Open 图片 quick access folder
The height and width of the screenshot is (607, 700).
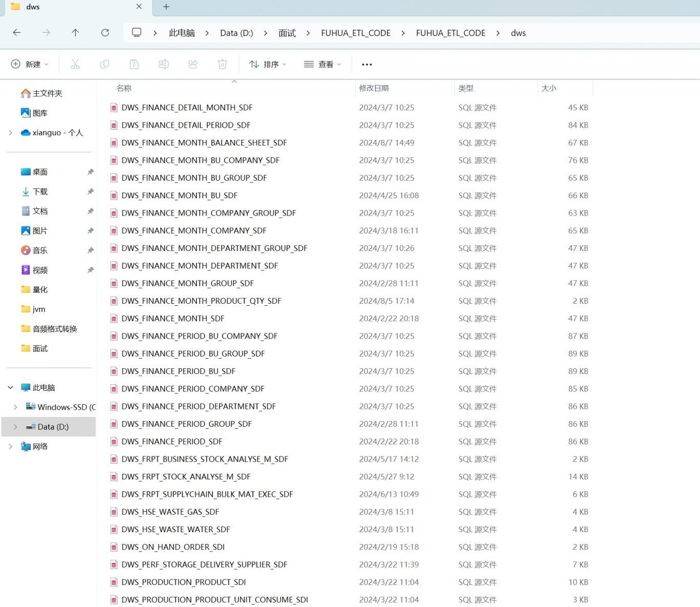[34, 231]
